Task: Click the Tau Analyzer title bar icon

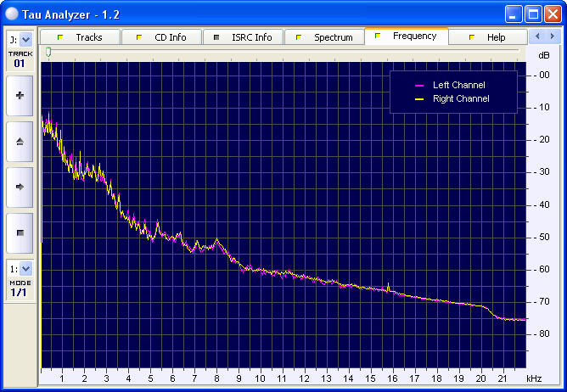Action: 12,14
